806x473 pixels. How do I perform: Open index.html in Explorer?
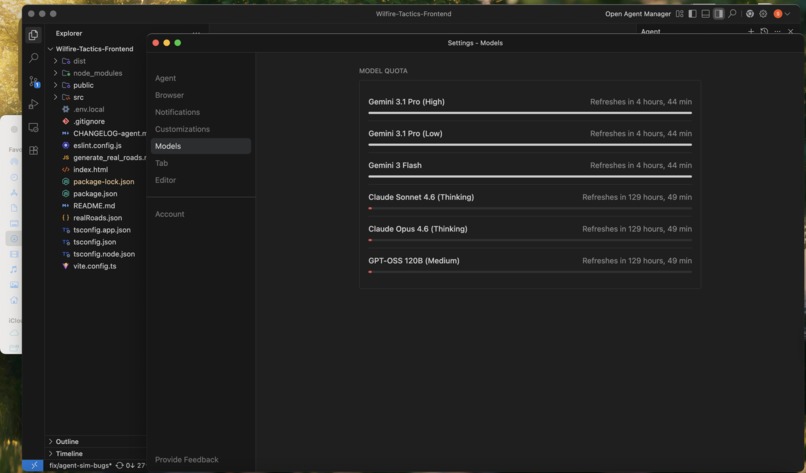(x=90, y=170)
